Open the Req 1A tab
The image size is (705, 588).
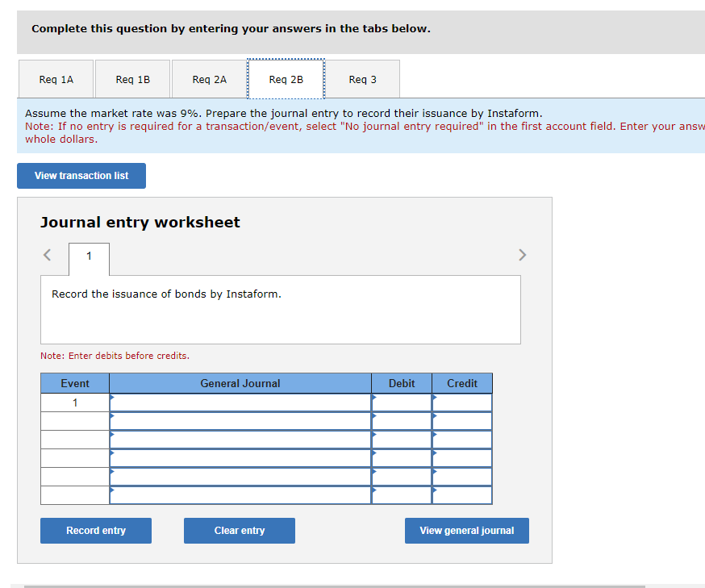point(56,79)
